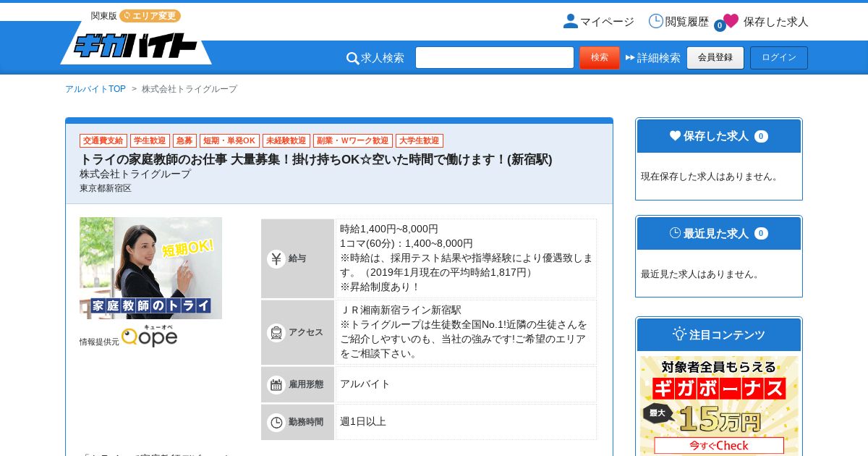Click the 詳細検索 double-arrow icon
868x456 pixels.
630,58
